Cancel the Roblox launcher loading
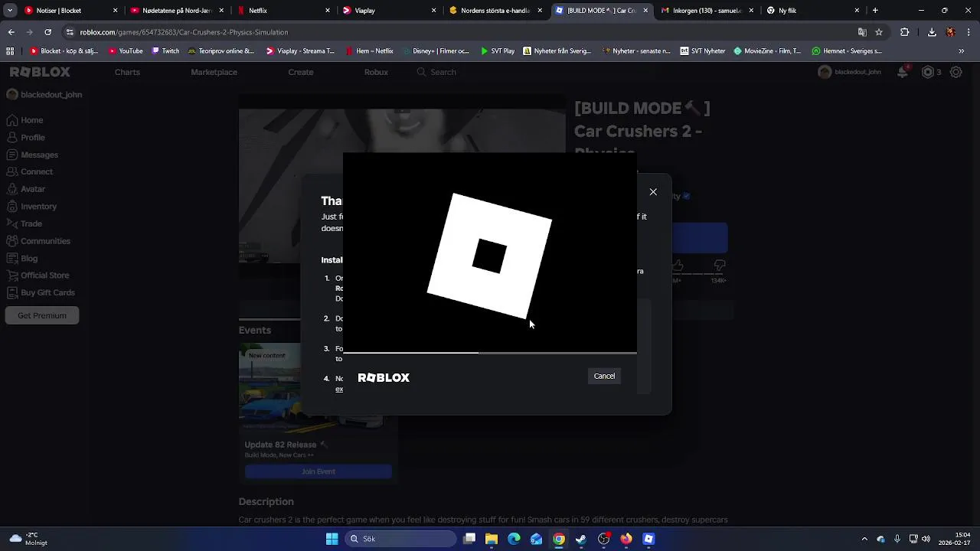 coord(604,376)
